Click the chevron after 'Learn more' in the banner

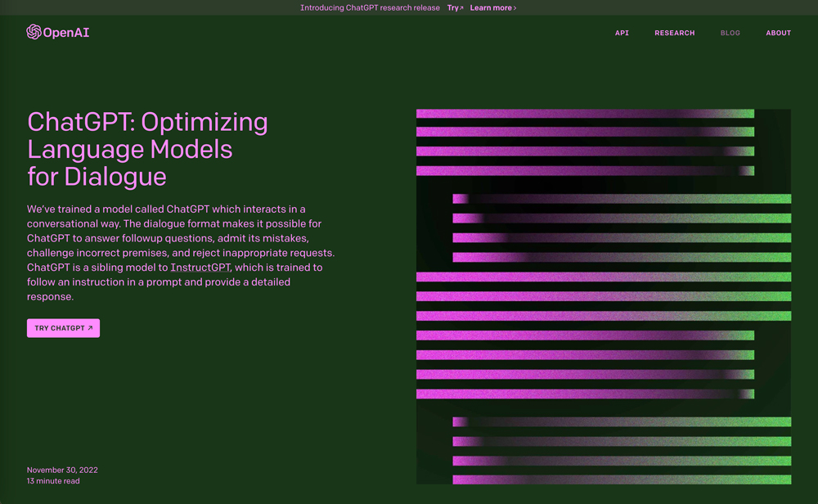[515, 7]
